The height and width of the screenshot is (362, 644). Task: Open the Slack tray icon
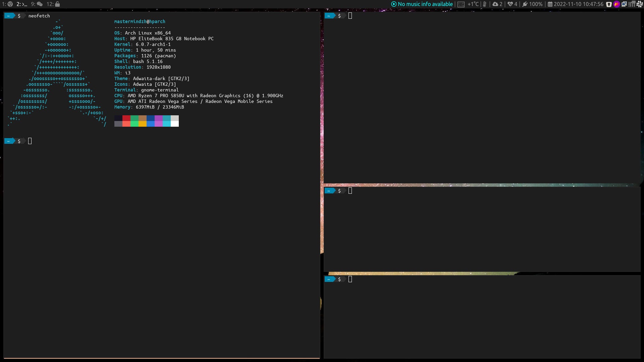tap(640, 4)
